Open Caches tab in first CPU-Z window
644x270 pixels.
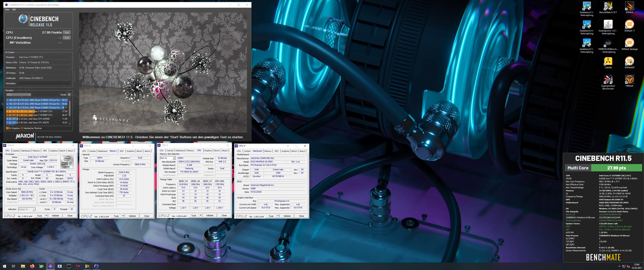(x=16, y=151)
